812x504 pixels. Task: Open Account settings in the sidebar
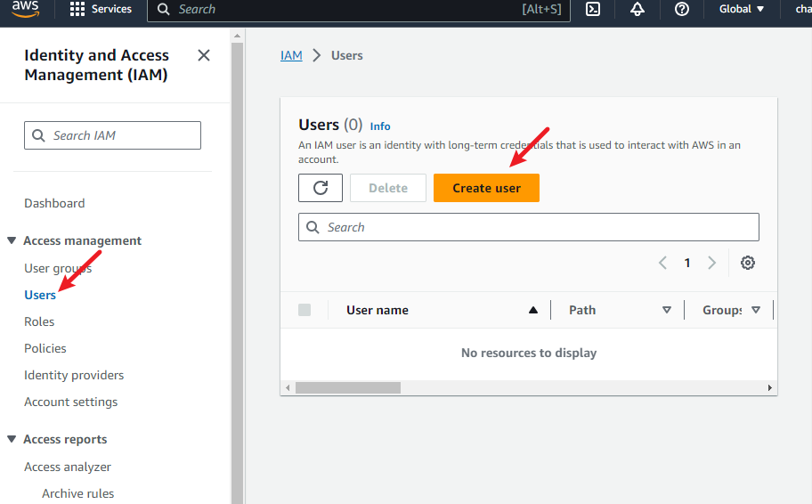click(71, 402)
